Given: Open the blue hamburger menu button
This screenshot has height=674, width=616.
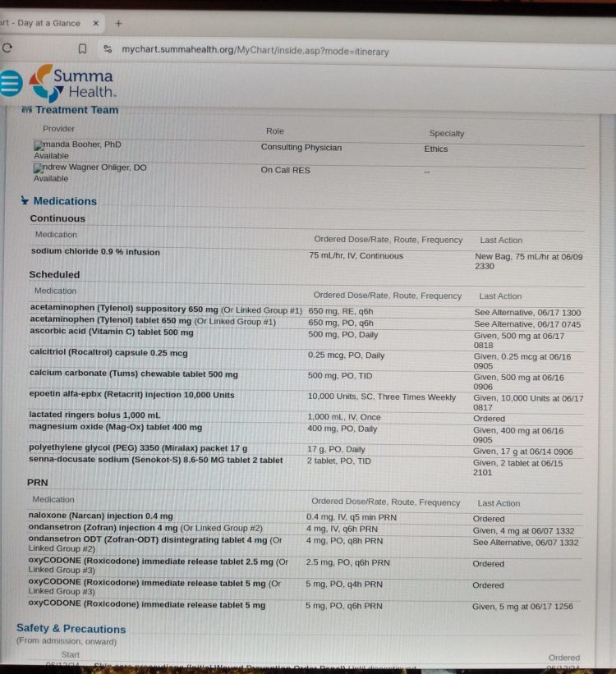Looking at the screenshot, I should pyautogui.click(x=10, y=83).
